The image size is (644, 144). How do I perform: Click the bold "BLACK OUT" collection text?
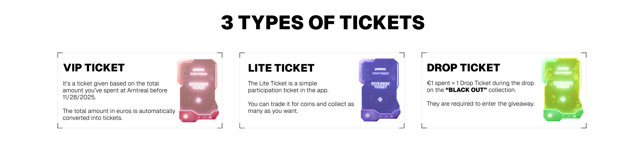coord(466,90)
